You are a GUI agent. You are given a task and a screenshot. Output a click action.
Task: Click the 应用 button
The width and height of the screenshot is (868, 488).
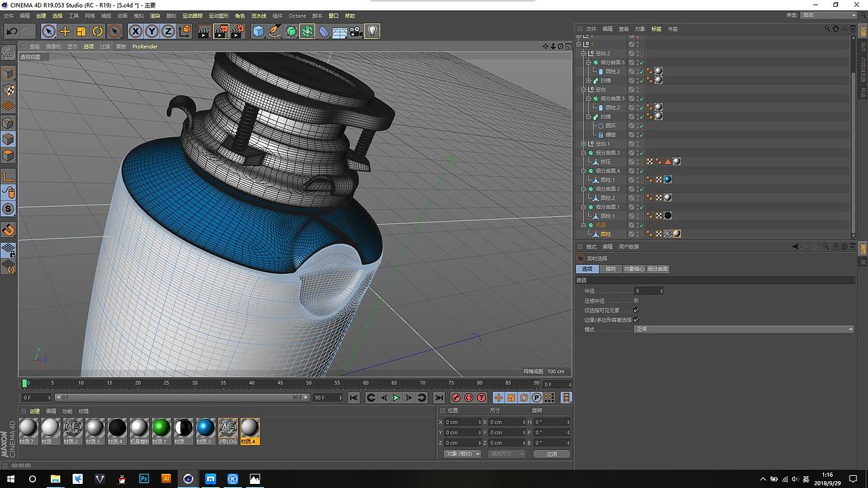point(552,453)
